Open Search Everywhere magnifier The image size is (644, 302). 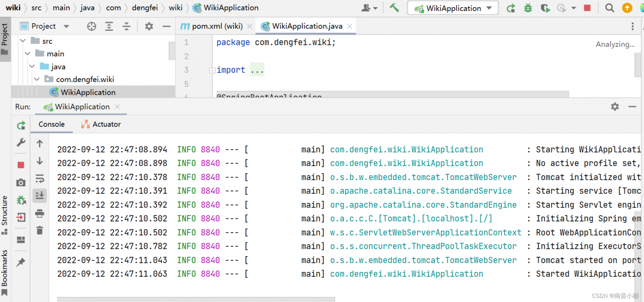609,8
